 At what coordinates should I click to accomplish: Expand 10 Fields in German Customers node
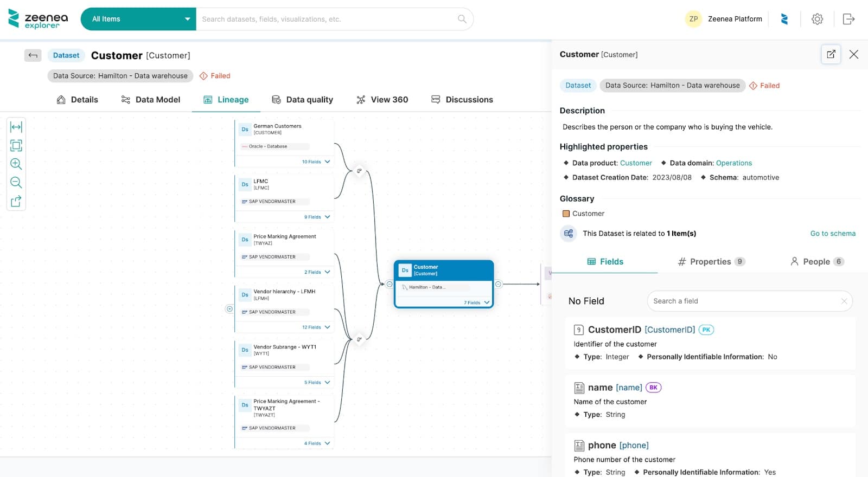click(316, 162)
